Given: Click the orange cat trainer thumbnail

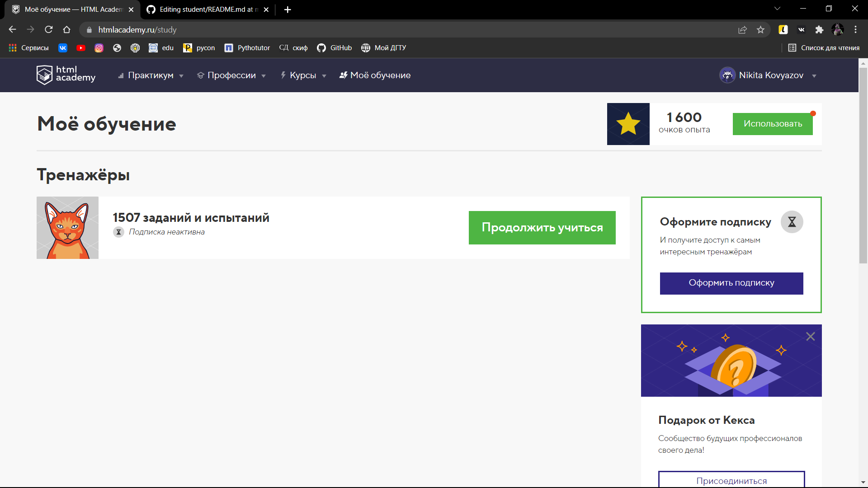Looking at the screenshot, I should pyautogui.click(x=67, y=228).
